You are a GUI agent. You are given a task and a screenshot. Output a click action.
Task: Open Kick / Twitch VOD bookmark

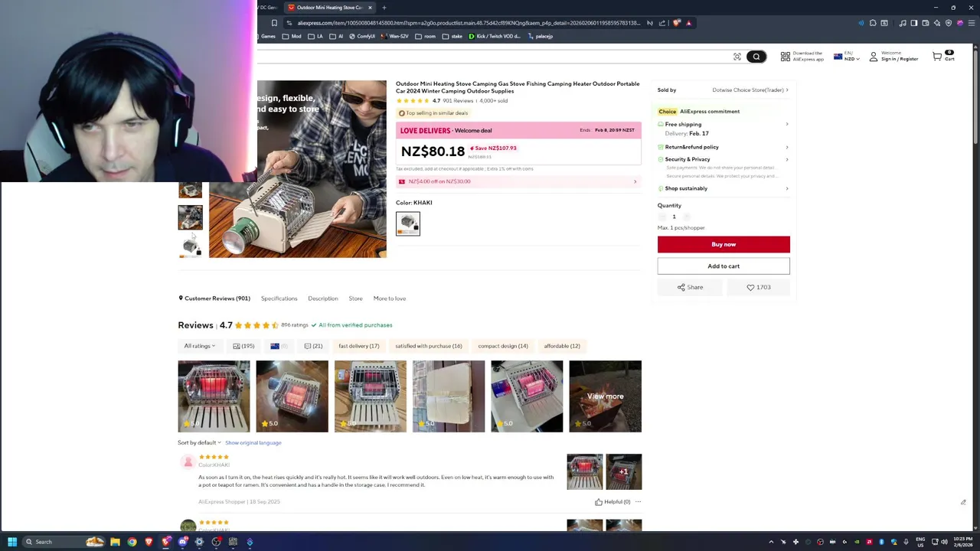[x=496, y=36]
